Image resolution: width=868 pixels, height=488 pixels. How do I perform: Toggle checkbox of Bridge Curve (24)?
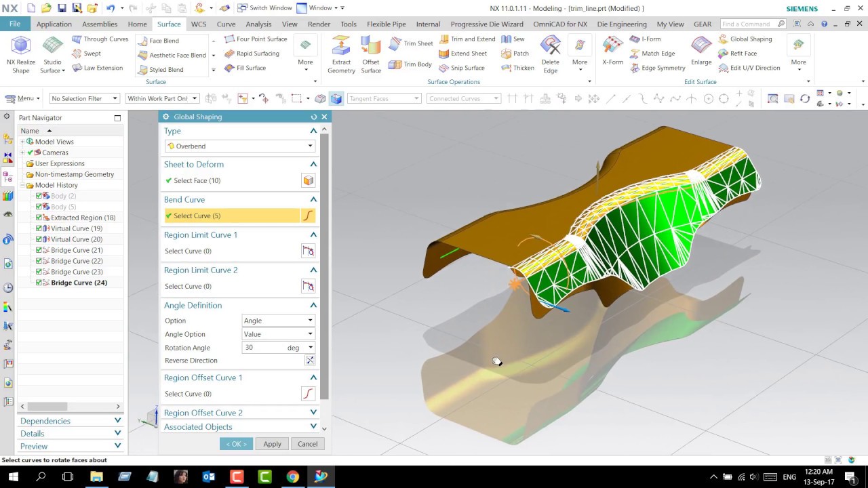click(39, 283)
